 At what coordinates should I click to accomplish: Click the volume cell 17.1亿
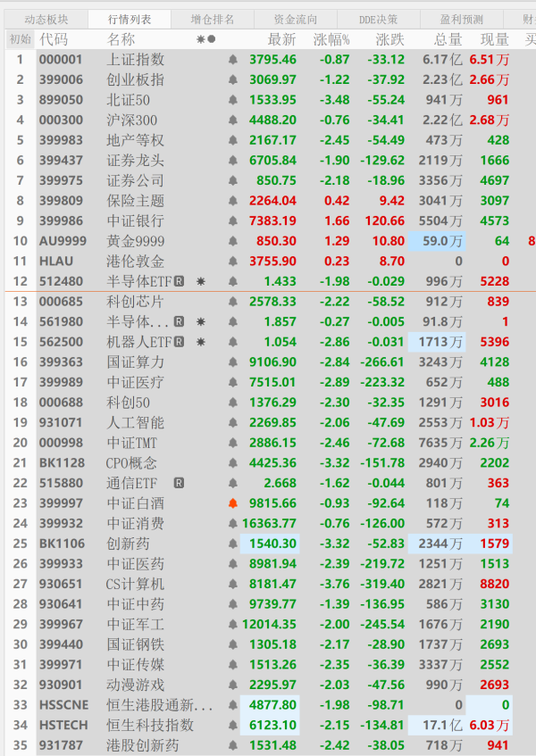tap(437, 725)
